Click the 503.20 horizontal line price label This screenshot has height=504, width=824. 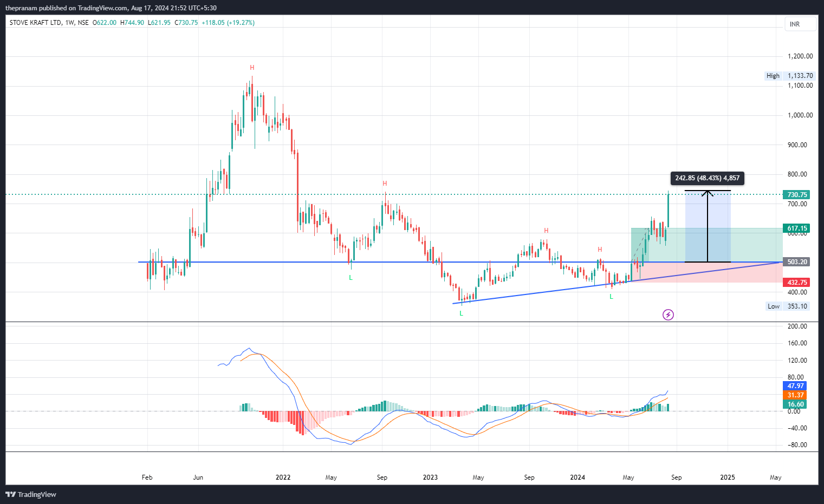(797, 262)
